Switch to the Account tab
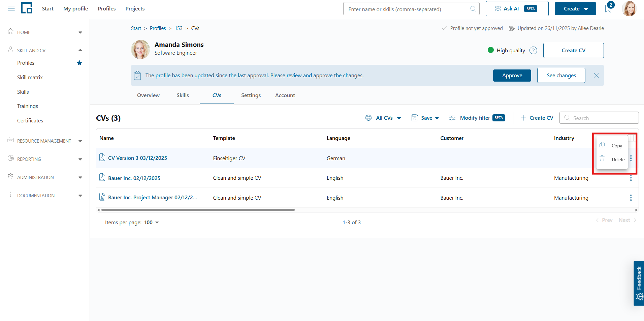Viewport: 644px width, 321px height. (285, 95)
